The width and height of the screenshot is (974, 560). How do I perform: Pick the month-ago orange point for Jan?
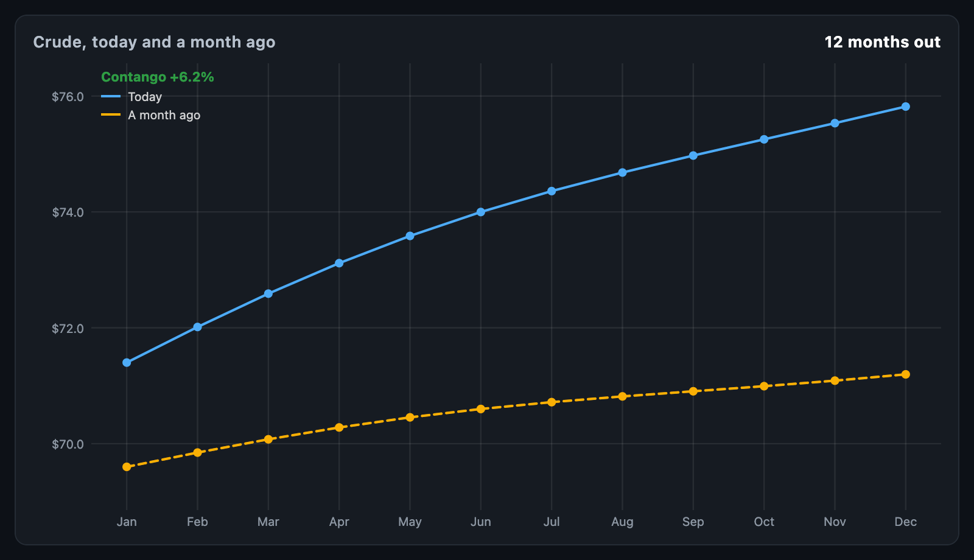tap(127, 467)
